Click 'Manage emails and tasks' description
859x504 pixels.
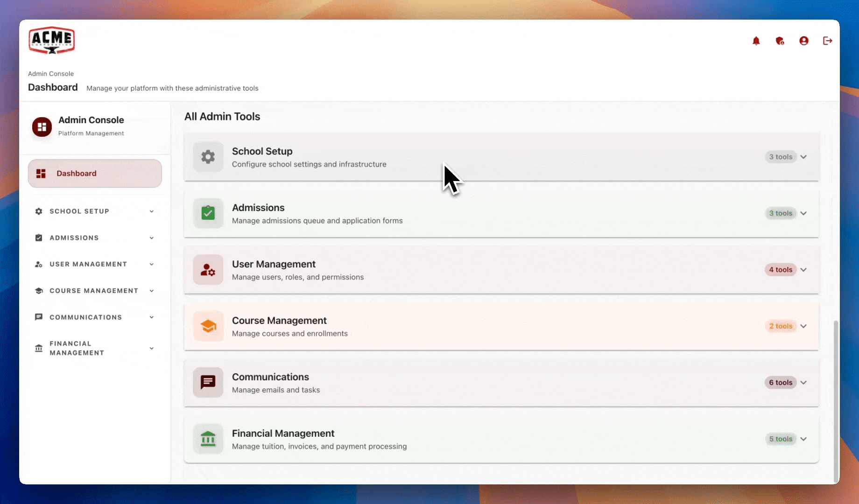tap(276, 390)
